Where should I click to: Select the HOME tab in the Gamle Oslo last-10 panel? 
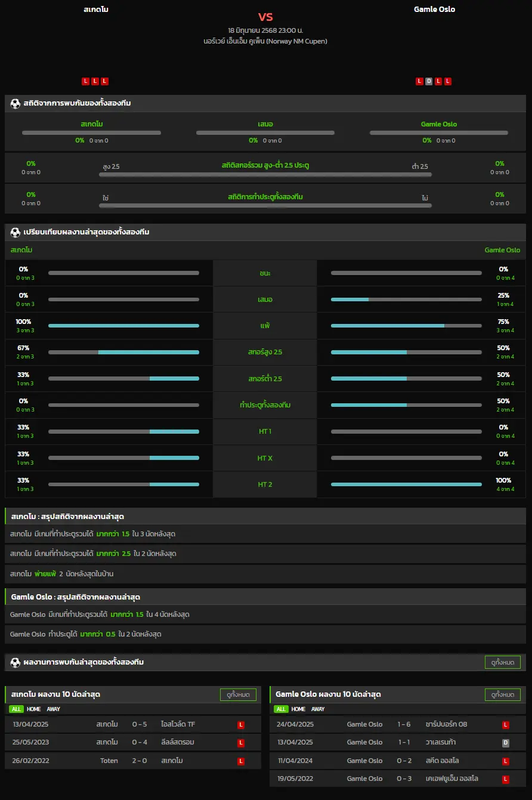(299, 709)
